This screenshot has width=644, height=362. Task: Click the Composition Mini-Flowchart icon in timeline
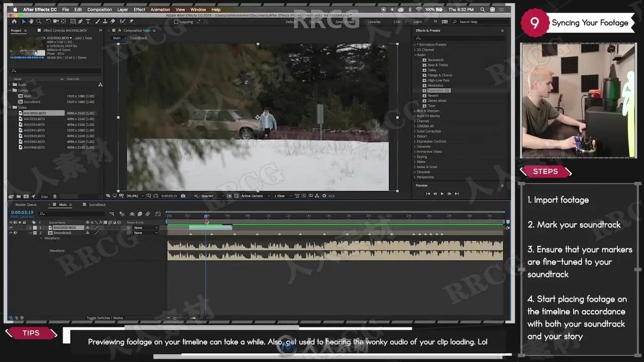point(112,214)
